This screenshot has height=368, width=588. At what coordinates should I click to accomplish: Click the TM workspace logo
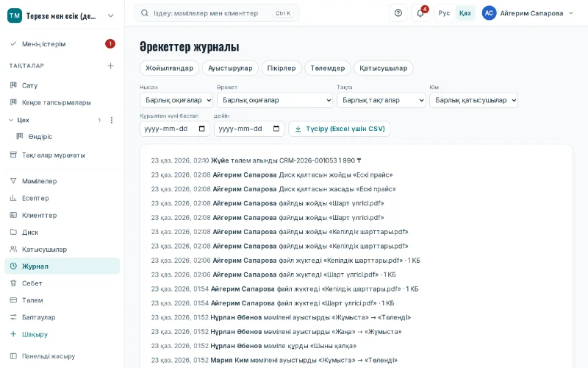15,15
